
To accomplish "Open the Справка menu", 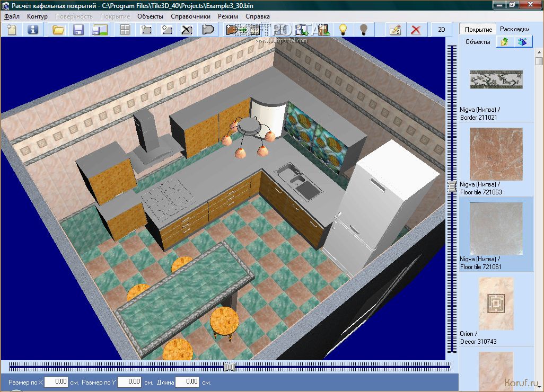I will (258, 16).
